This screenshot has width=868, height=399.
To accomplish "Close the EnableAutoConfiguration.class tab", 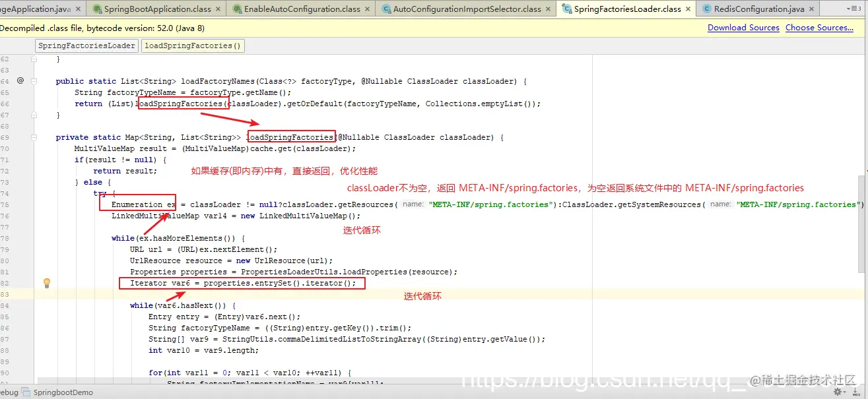I will [366, 9].
